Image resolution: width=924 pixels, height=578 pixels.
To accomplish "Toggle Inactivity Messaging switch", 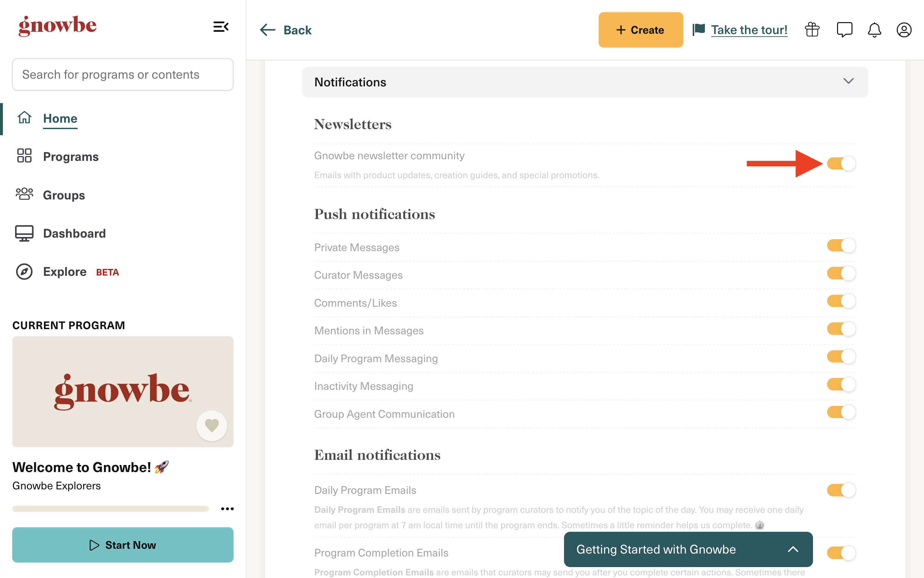I will pyautogui.click(x=841, y=384).
